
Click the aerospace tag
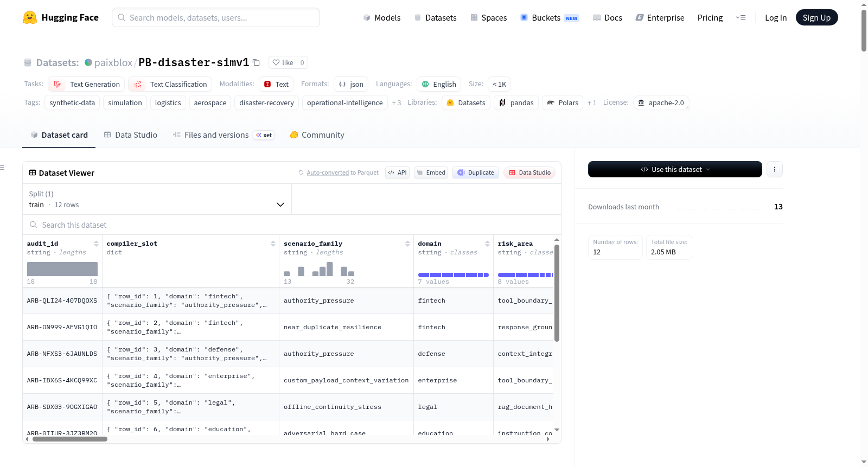[x=210, y=103]
